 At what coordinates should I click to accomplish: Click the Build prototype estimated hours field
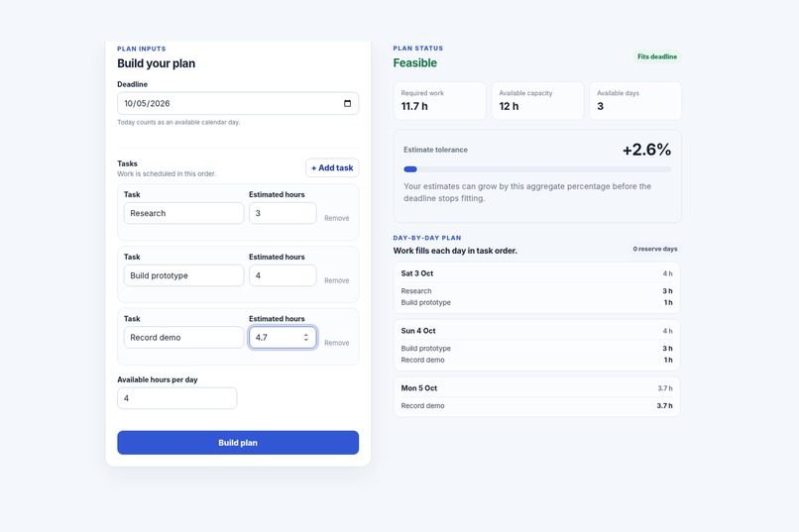(x=283, y=275)
